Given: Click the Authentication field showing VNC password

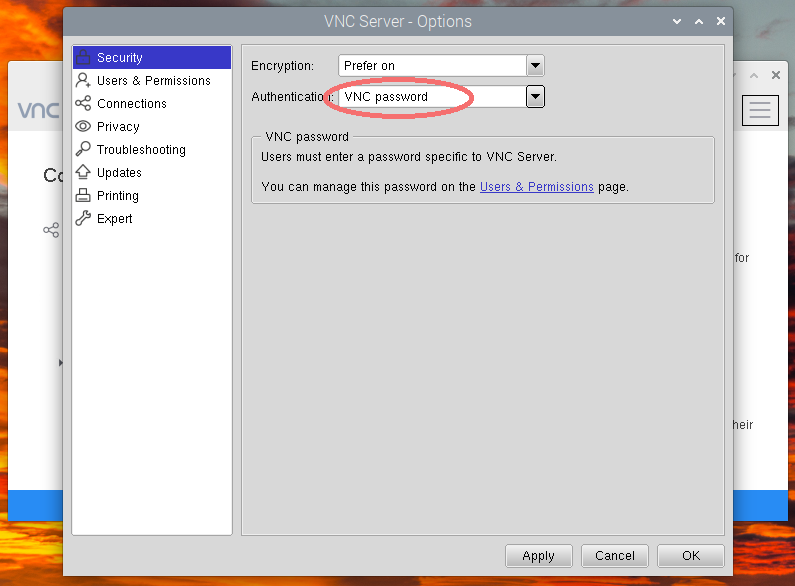Looking at the screenshot, I should click(x=432, y=96).
